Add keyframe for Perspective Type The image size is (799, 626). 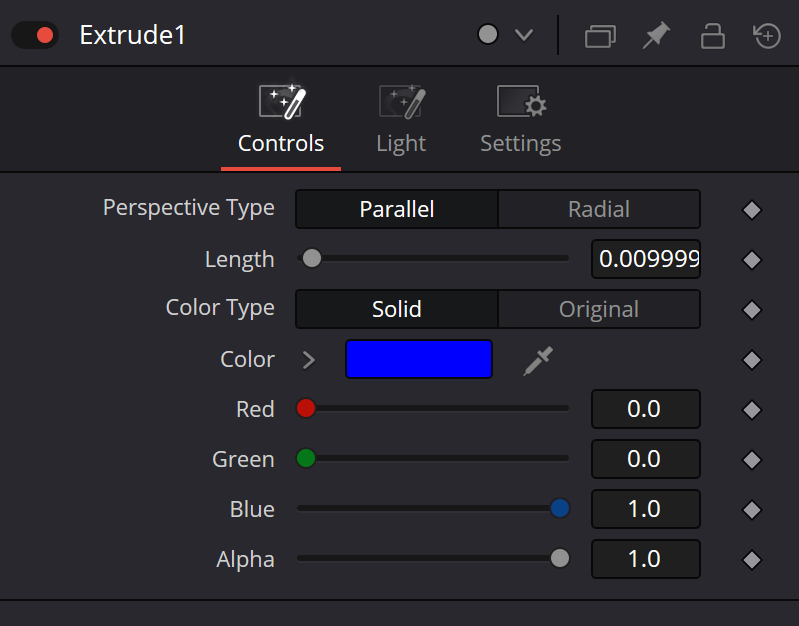pos(752,210)
